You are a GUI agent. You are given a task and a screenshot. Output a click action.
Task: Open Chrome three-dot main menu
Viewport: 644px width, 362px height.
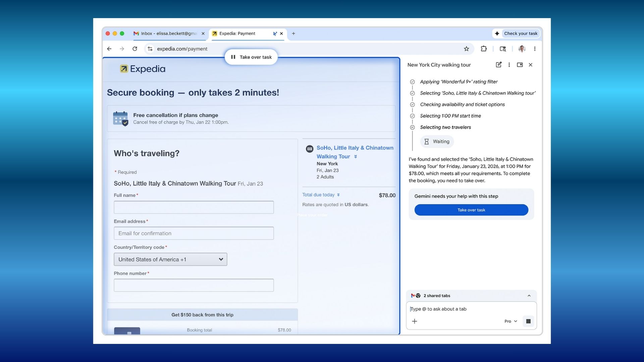535,49
